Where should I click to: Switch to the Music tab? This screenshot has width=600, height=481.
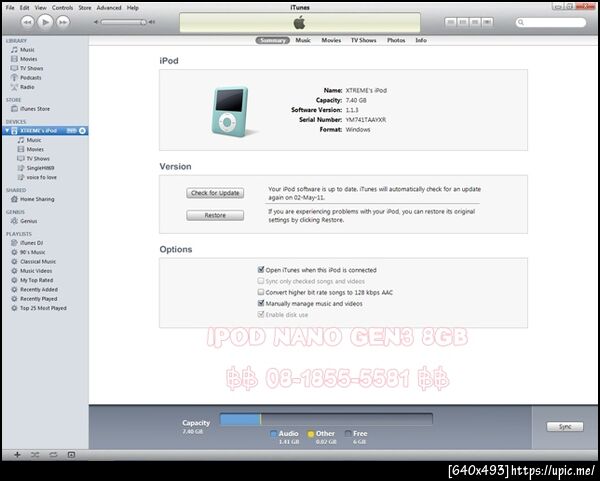point(303,40)
